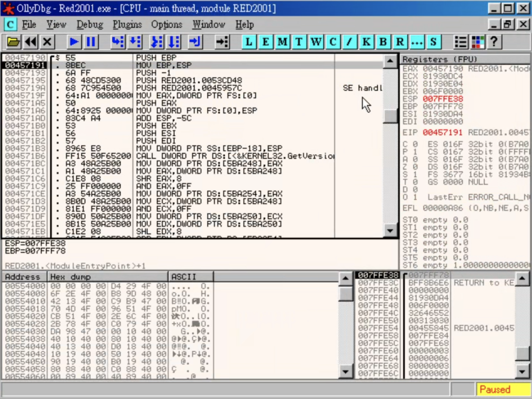This screenshot has width=532, height=399.
Task: Click the ASCII column header
Action: (x=191, y=277)
